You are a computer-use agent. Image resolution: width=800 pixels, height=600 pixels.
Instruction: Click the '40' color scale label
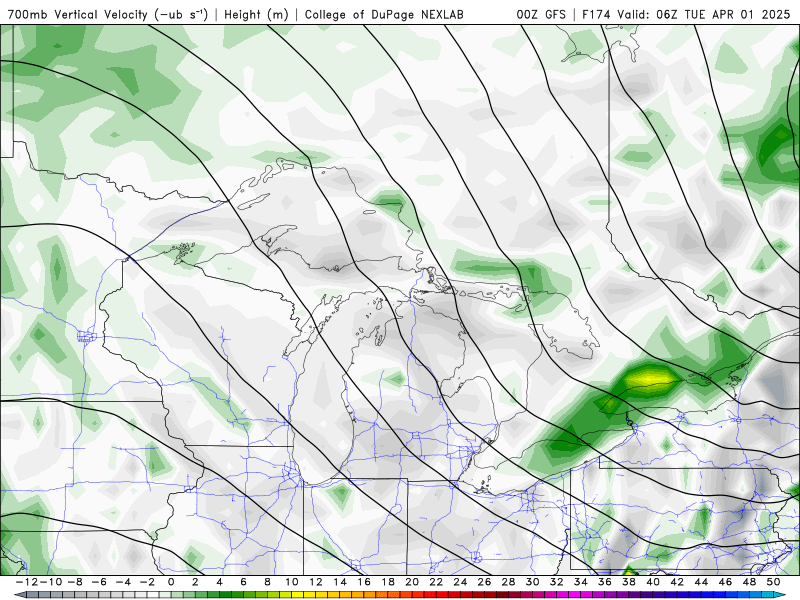pos(654,582)
